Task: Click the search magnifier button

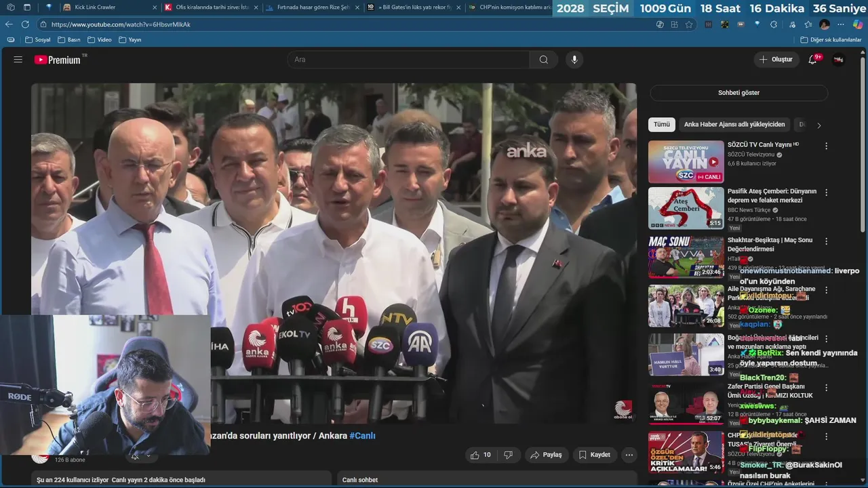Action: [543, 60]
